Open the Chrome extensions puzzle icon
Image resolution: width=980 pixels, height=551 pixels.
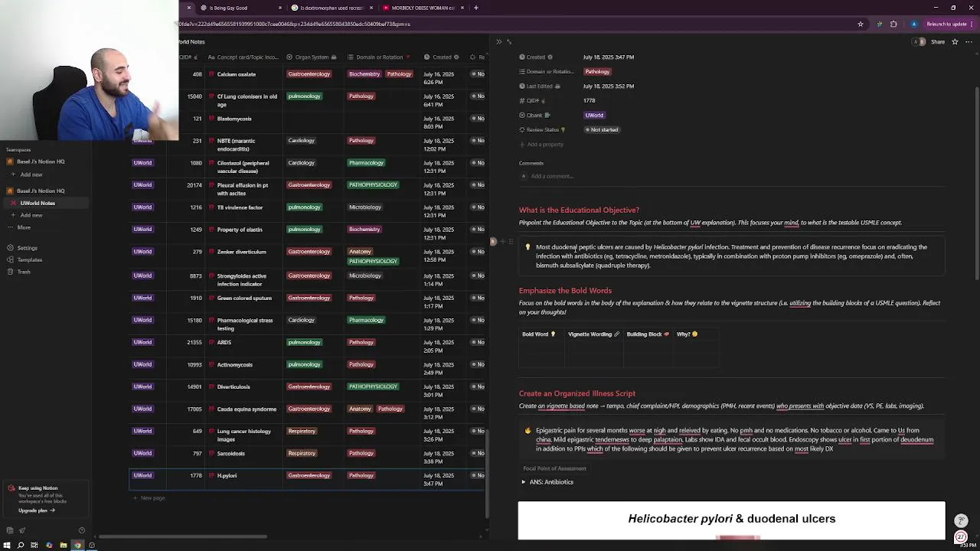[x=893, y=24]
